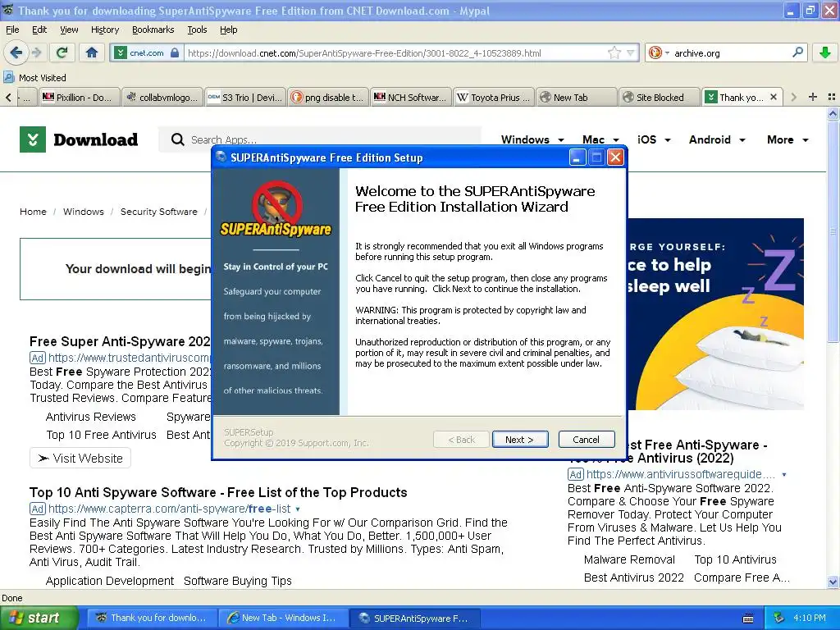Select SUPERAntiSpyware taskbar item
The width and height of the screenshot is (840, 630).
(413, 618)
